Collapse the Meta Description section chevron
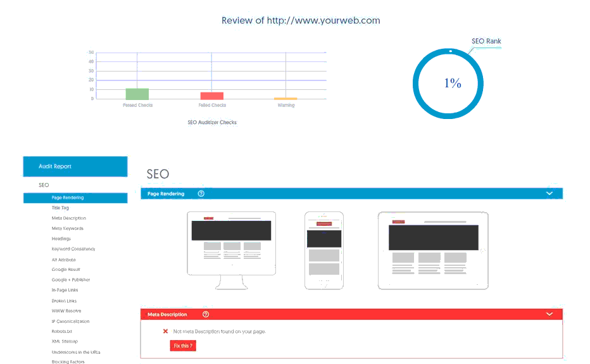The width and height of the screenshot is (590, 364). (549, 314)
